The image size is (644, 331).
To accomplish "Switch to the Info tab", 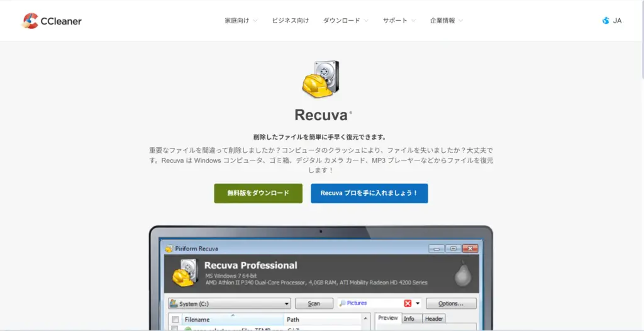I will (409, 318).
